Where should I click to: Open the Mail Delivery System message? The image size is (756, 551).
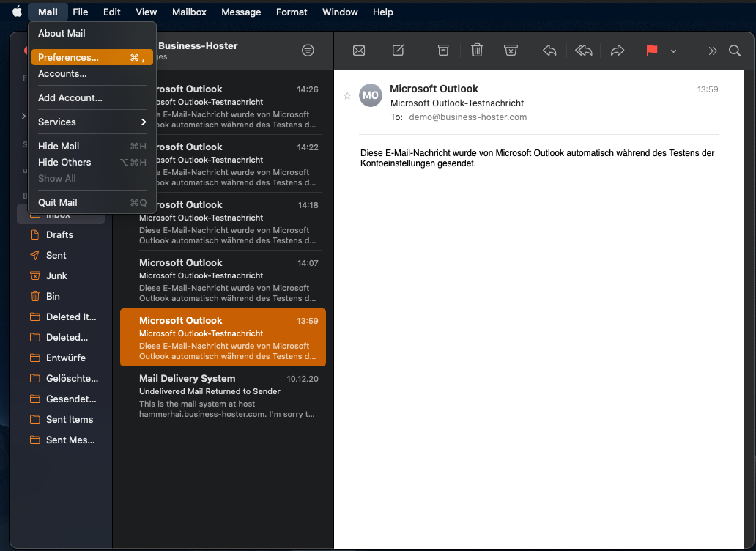tap(223, 395)
